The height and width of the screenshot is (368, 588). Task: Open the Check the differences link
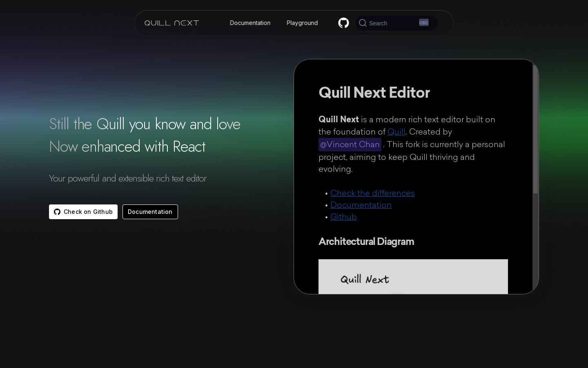372,193
